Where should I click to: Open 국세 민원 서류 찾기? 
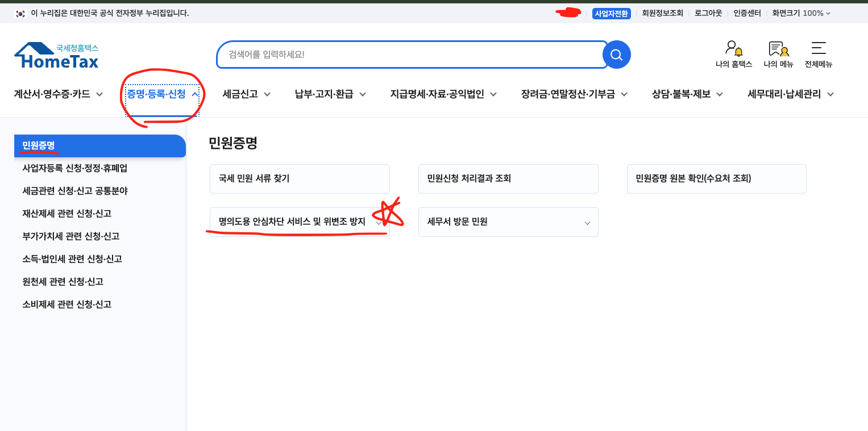tap(300, 179)
